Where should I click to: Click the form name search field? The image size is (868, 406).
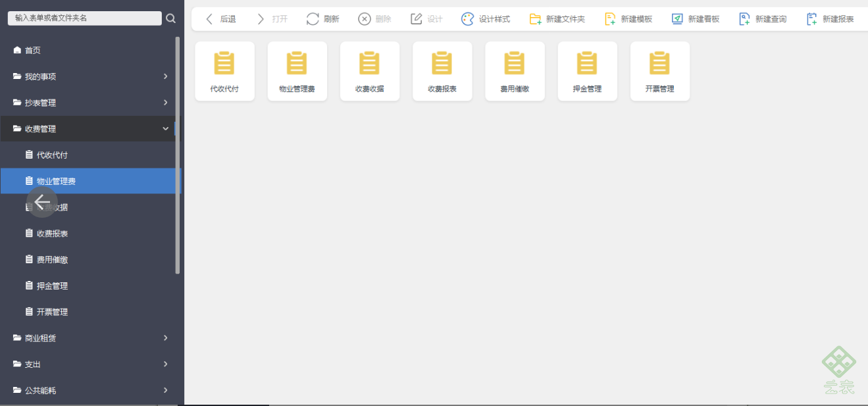[84, 18]
